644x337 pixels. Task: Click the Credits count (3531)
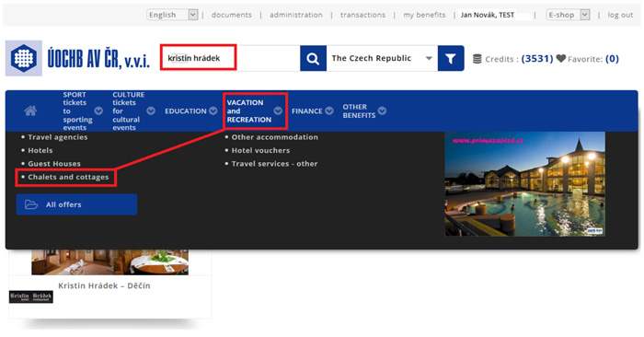tap(537, 58)
